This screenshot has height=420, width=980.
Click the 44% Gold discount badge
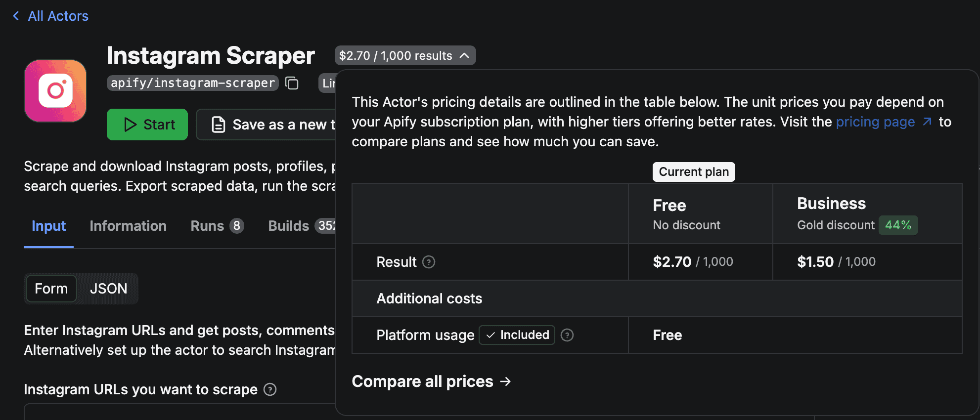tap(898, 225)
